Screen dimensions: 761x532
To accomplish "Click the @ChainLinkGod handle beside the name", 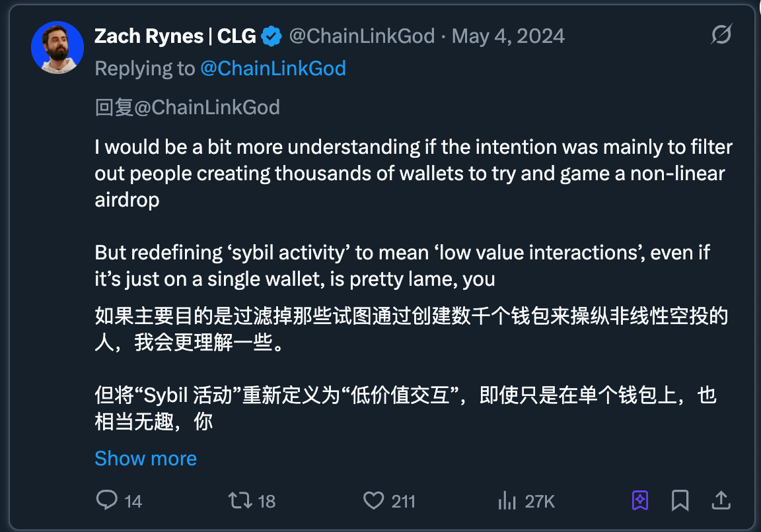I will click(361, 36).
